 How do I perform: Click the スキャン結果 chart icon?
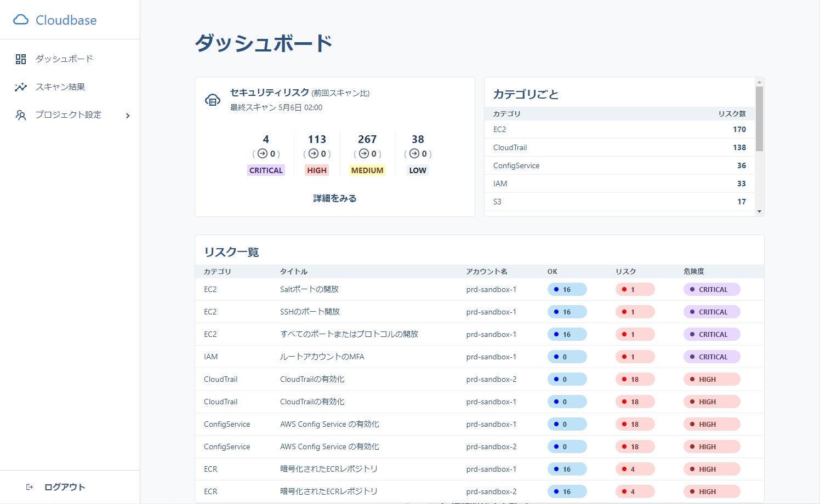point(21,87)
